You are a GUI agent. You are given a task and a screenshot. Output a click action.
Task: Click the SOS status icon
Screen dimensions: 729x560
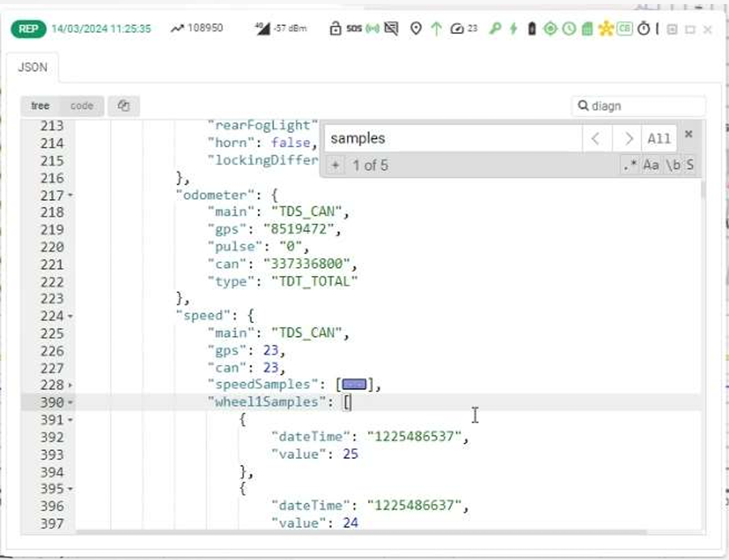point(354,29)
